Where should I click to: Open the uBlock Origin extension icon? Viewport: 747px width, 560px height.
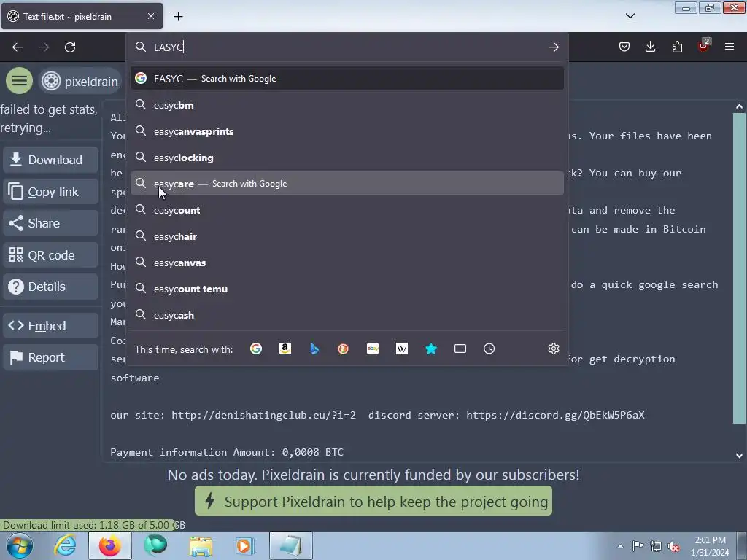point(703,46)
